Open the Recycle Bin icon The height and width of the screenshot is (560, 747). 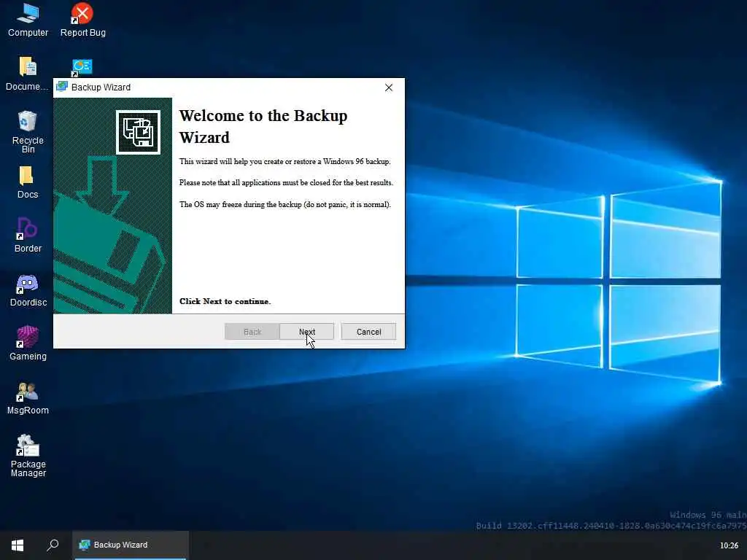[x=28, y=132]
